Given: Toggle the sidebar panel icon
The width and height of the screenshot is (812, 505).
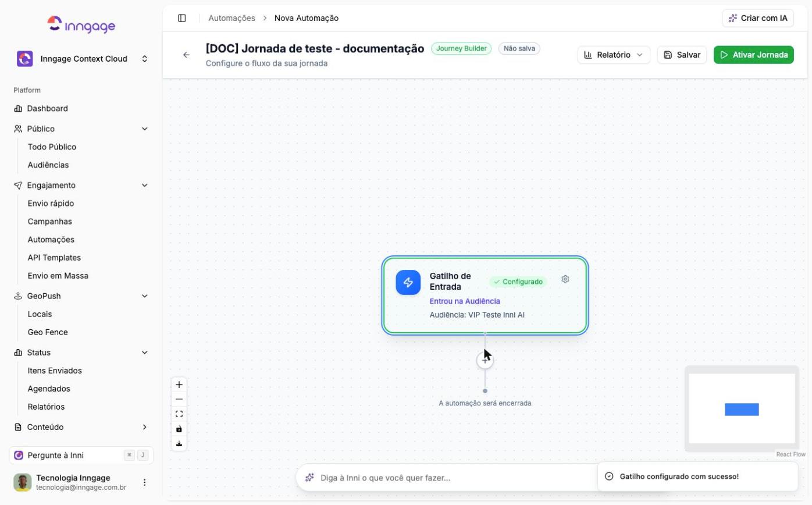Looking at the screenshot, I should [182, 18].
